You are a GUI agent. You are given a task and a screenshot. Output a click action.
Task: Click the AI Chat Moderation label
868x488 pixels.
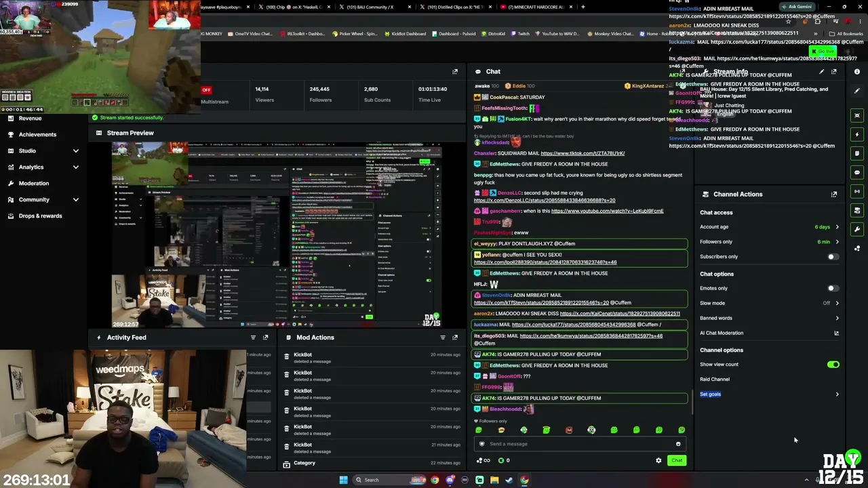pyautogui.click(x=722, y=333)
